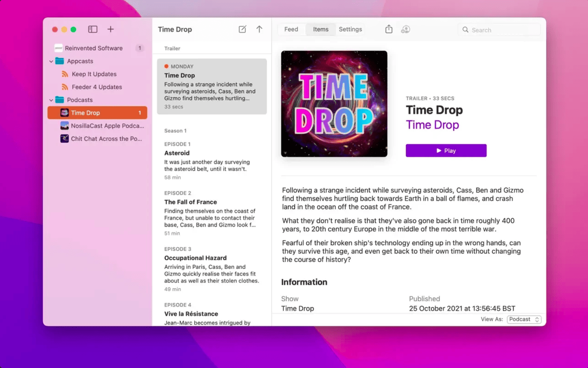Select Keep It Updates feed

(97, 74)
